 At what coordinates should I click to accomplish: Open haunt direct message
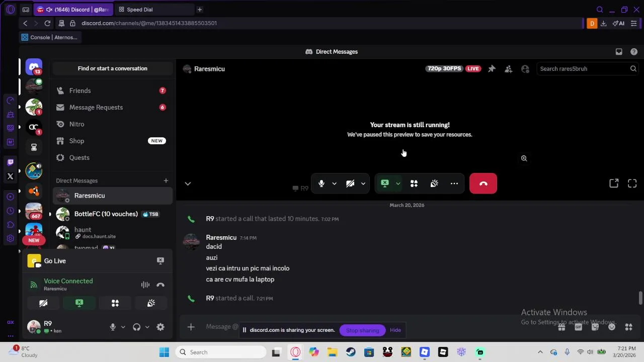tap(113, 232)
